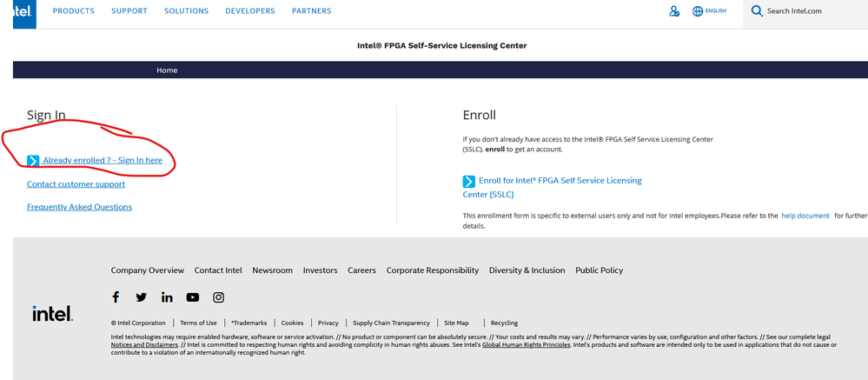Screen dimensions: 868x380
Task: Click the Intel logo in the header
Action: (x=24, y=13)
